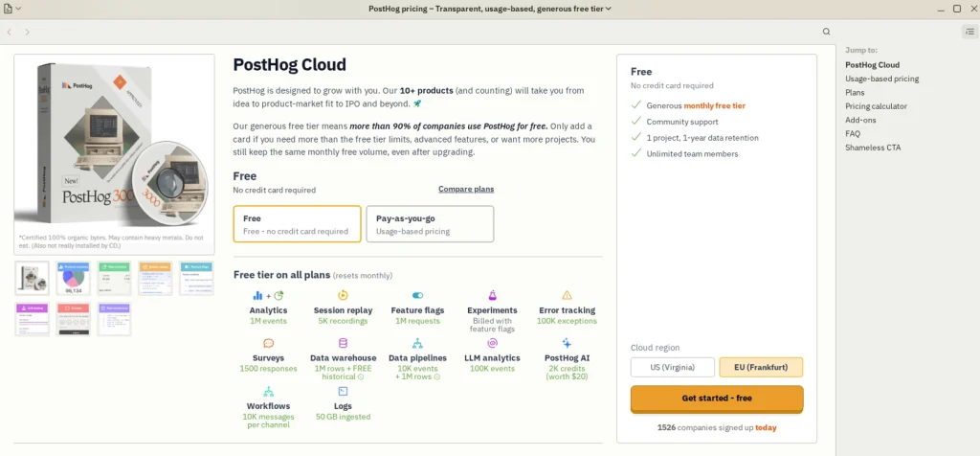Click the Session replay icon
This screenshot has height=456, width=980.
click(344, 295)
